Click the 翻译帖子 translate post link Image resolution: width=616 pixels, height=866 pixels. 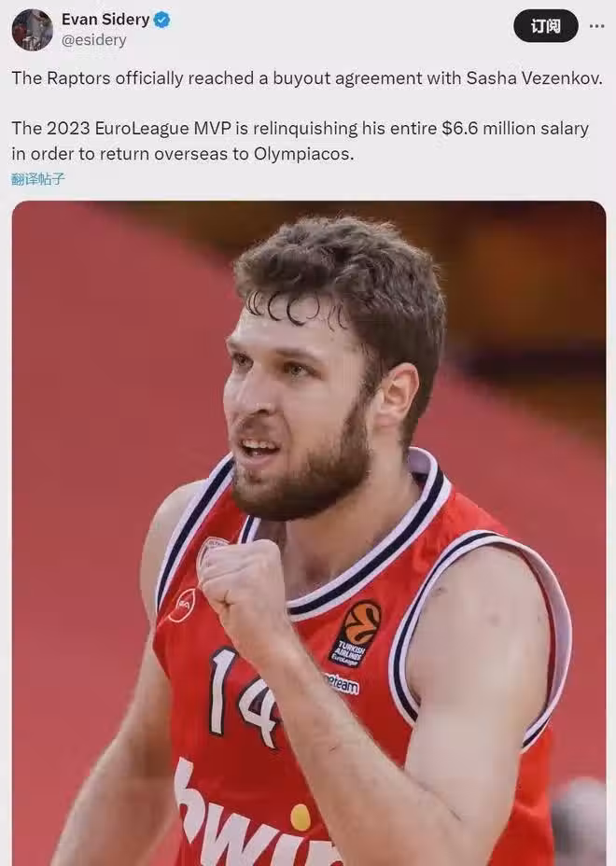point(38,178)
